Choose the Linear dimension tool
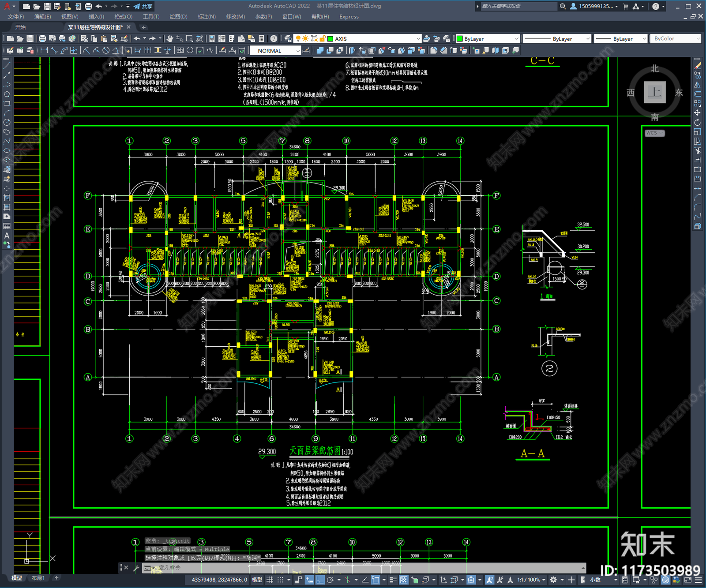Image resolution: width=706 pixels, height=588 pixels. 44,51
